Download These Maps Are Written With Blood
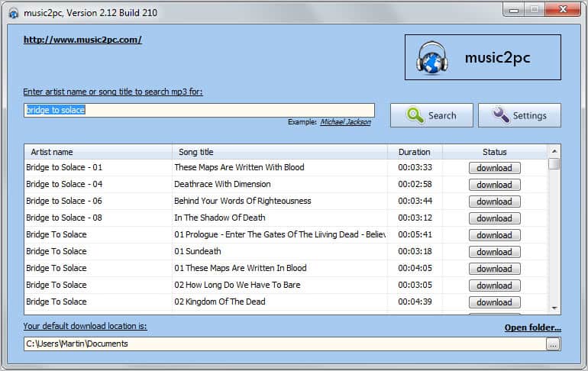This screenshot has width=588, height=371. click(494, 168)
